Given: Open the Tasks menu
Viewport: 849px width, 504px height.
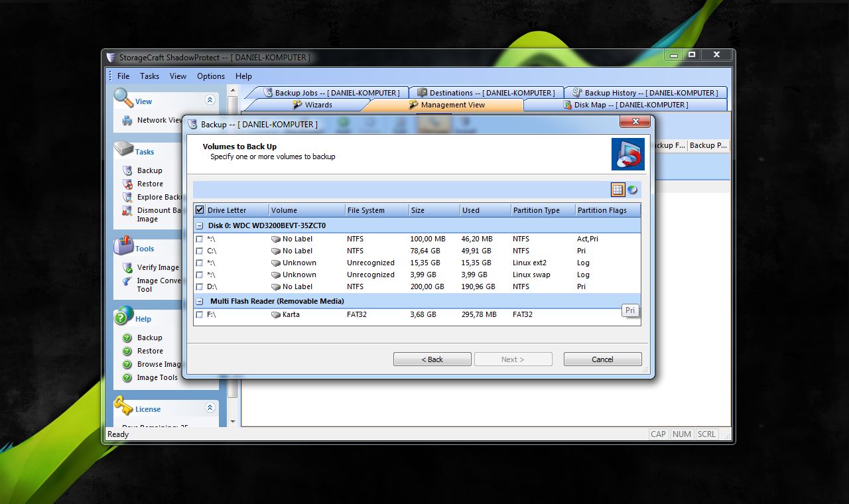Looking at the screenshot, I should (x=149, y=76).
